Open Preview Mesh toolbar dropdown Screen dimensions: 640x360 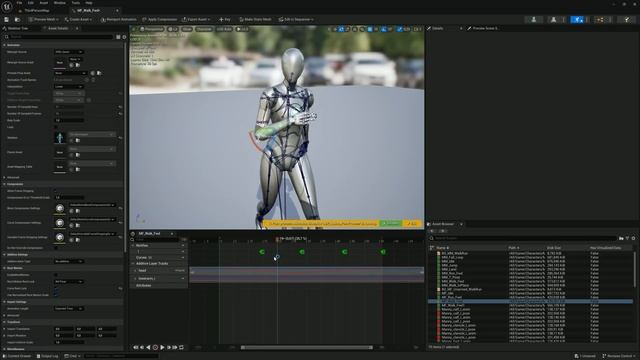click(43, 19)
